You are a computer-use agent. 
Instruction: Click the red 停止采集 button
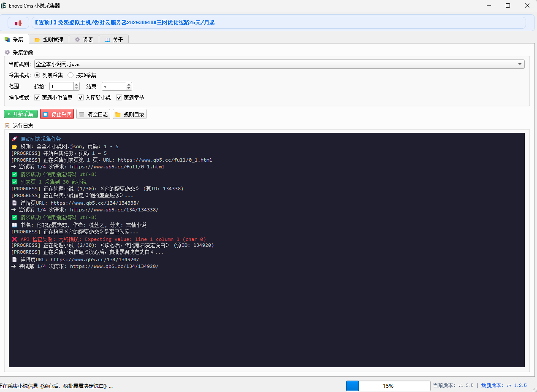click(57, 114)
